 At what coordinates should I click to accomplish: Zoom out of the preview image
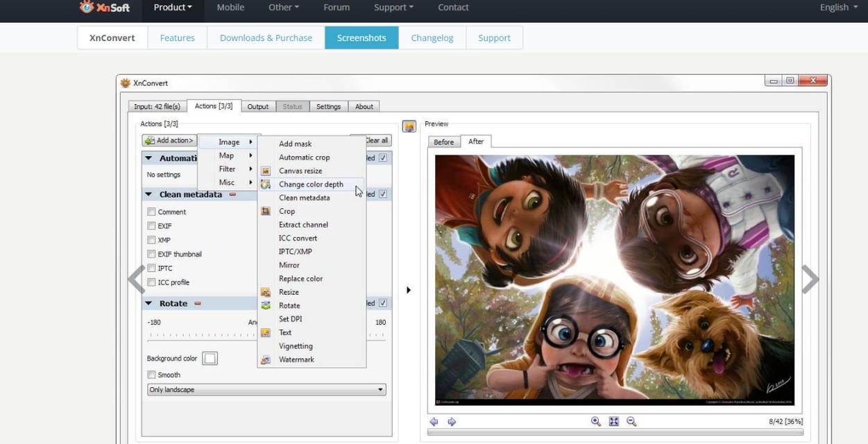[631, 421]
